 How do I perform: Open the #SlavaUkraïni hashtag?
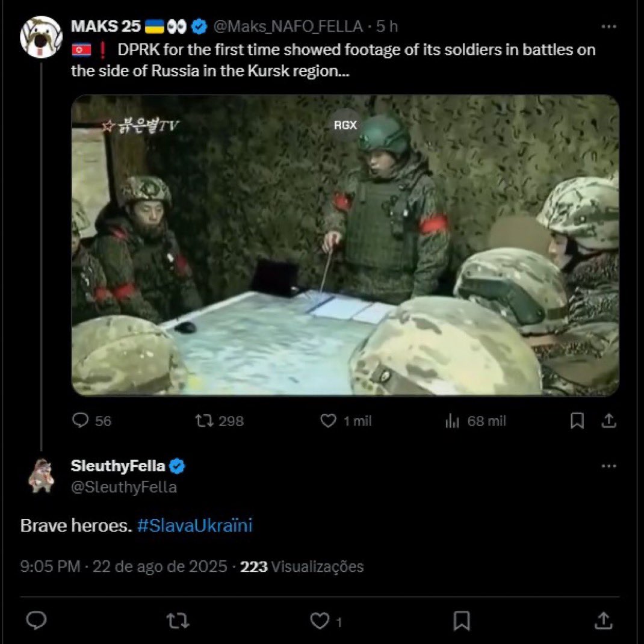pos(194,525)
